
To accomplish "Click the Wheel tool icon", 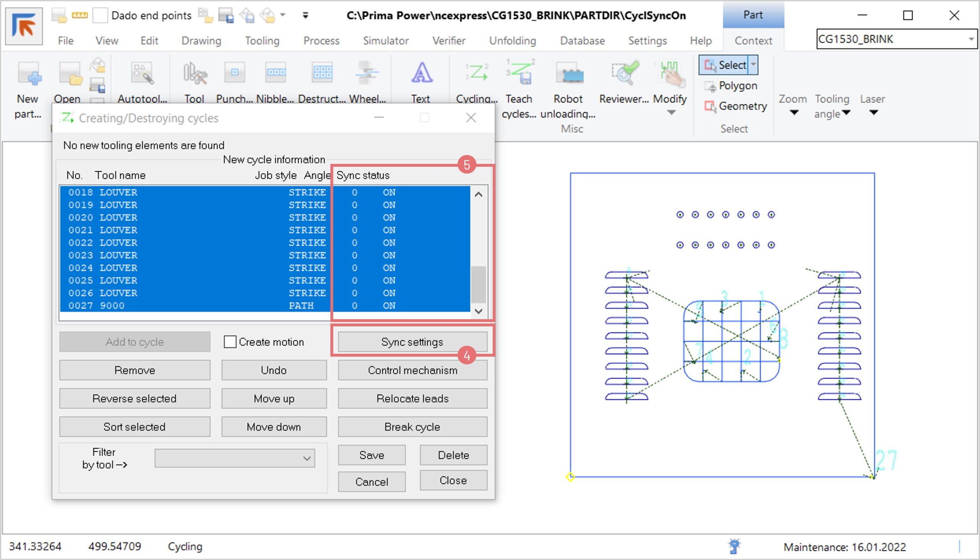I will [367, 73].
